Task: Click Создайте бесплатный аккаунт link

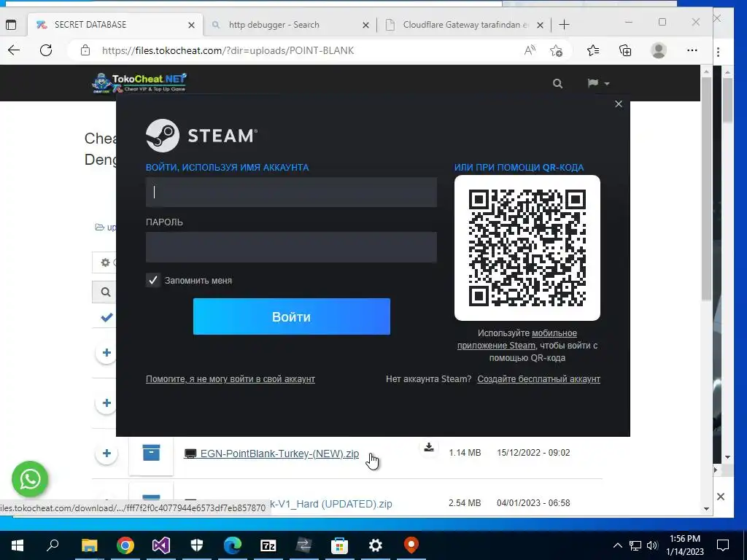Action: pyautogui.click(x=538, y=379)
